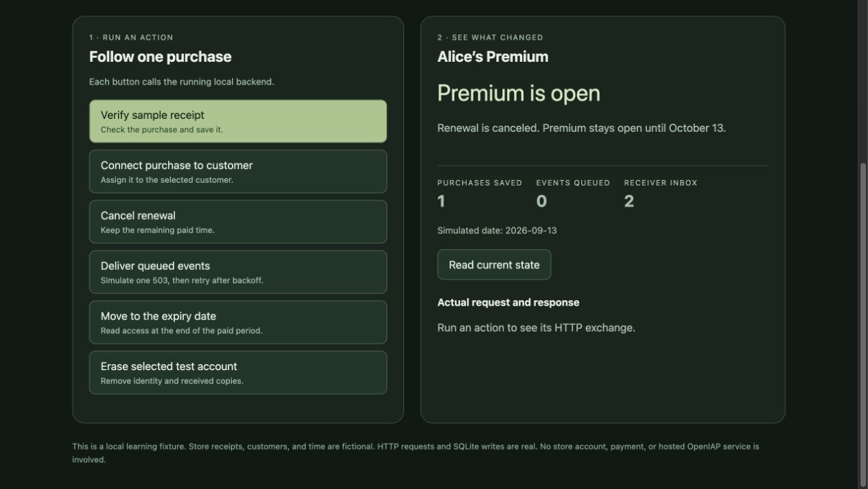Click the 2 · SEE WHAT CHANGED label
Image resolution: width=868 pixels, height=489 pixels.
tap(490, 38)
